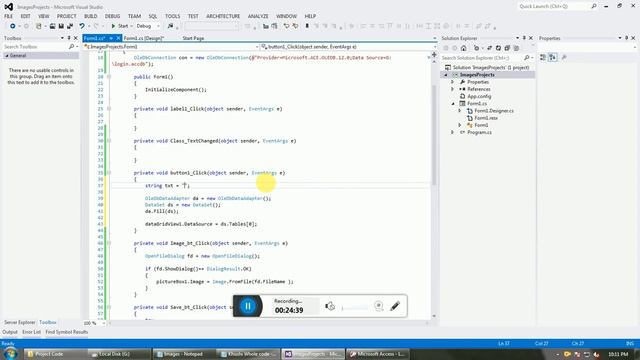Click the Solution Explorer Collapse All icon

(x=507, y=48)
